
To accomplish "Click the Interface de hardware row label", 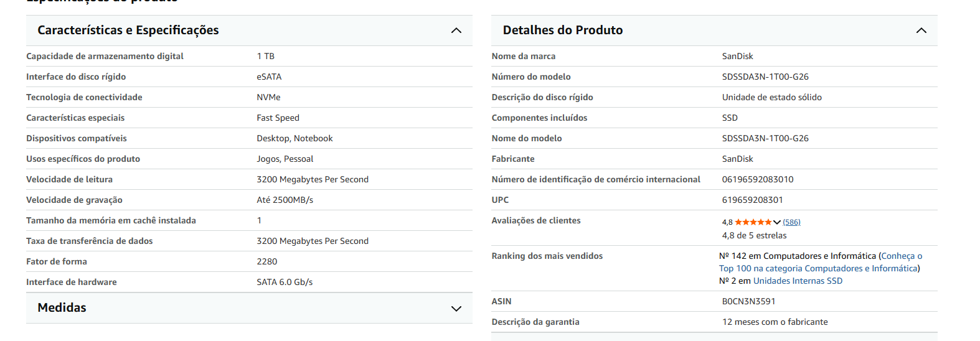I will (x=71, y=282).
